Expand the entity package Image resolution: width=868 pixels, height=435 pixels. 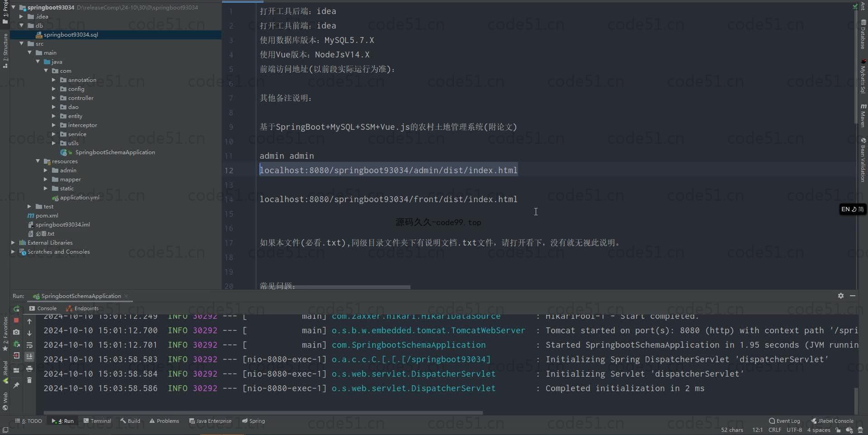(54, 116)
